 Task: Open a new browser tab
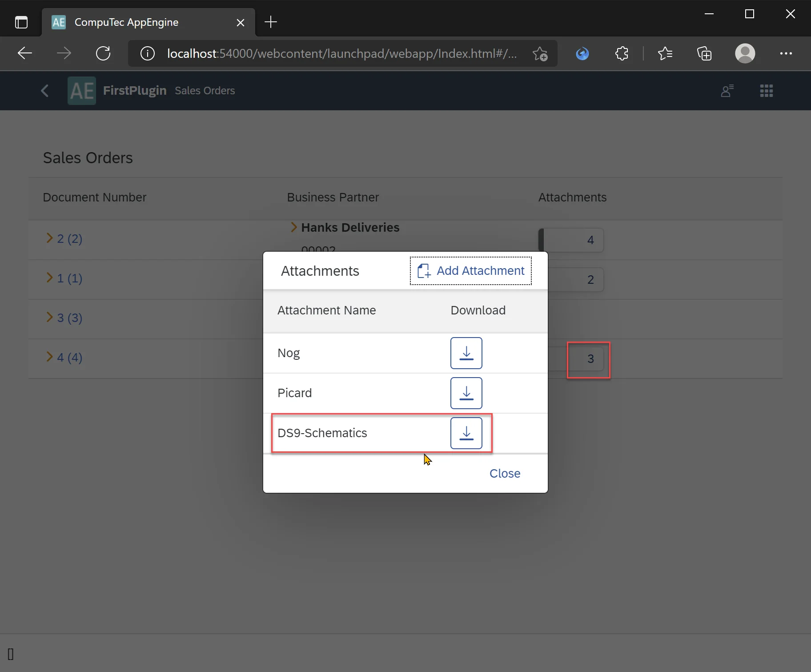coord(270,22)
